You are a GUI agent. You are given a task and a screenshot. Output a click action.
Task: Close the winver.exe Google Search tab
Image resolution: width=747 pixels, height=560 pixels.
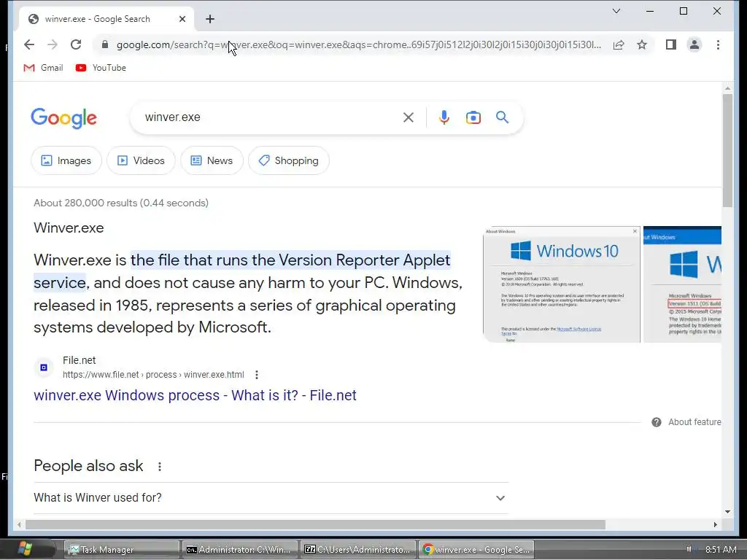pos(182,19)
